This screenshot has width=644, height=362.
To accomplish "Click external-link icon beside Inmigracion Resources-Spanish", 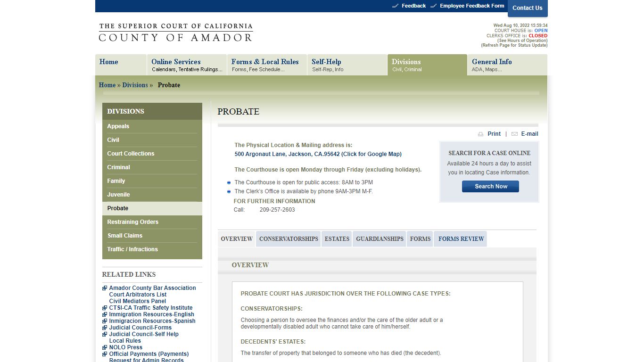I will click(105, 321).
